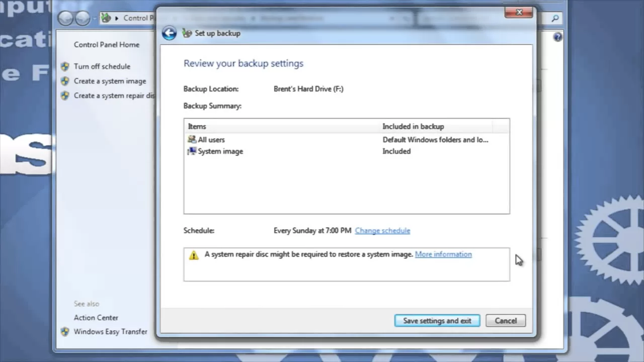Open the Change schedule link

(x=382, y=231)
